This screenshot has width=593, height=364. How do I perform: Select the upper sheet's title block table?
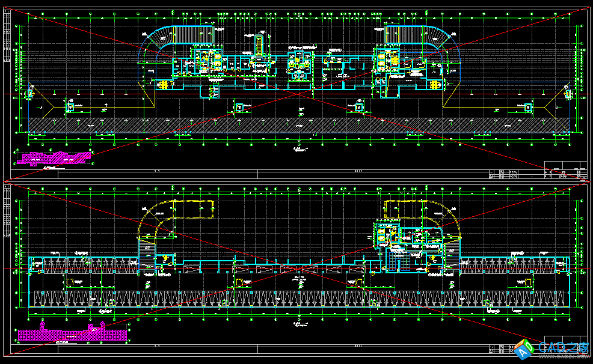tap(565, 171)
